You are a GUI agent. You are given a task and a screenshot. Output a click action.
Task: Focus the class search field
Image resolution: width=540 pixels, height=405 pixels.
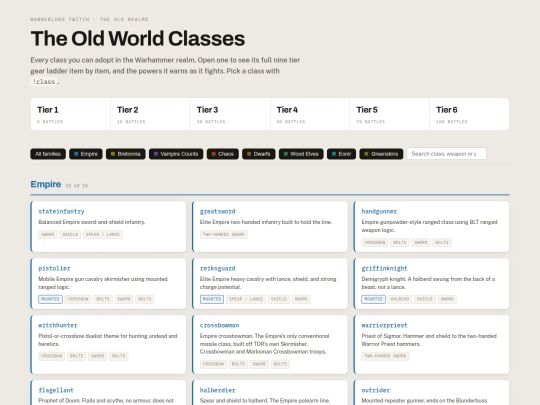(x=447, y=154)
